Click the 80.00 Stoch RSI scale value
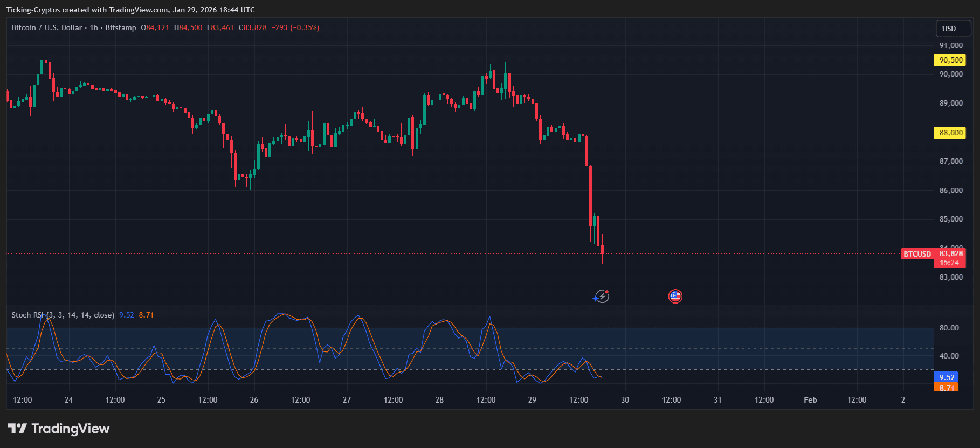The image size is (980, 448). 949,328
